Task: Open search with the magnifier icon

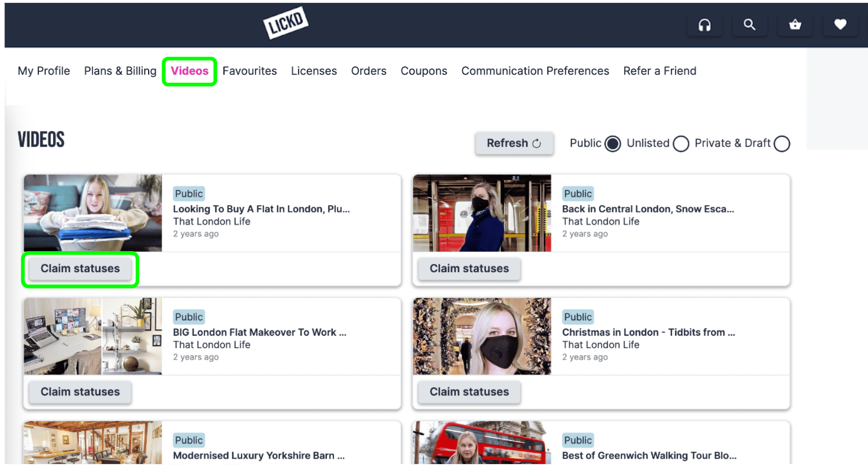Action: pos(749,25)
